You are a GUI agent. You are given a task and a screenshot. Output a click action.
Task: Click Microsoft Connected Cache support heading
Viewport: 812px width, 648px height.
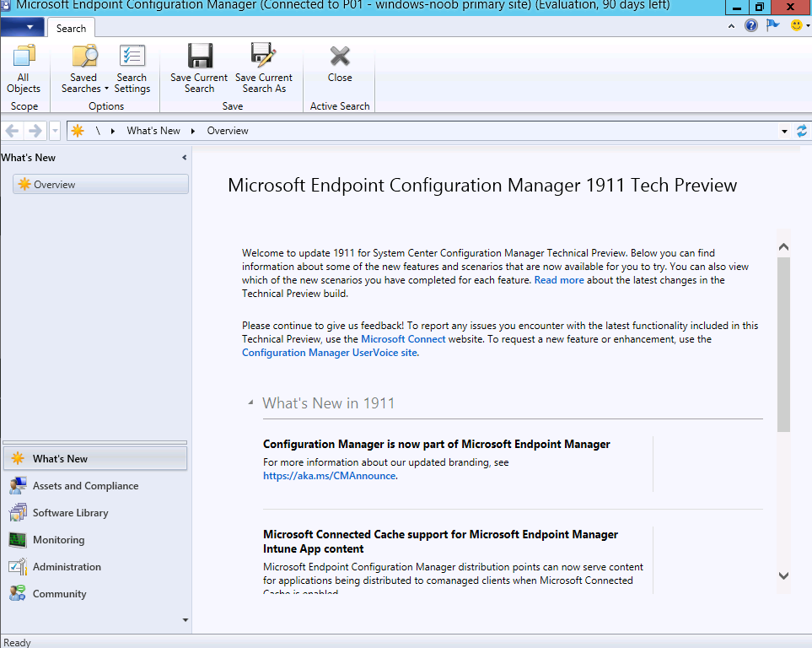click(440, 541)
